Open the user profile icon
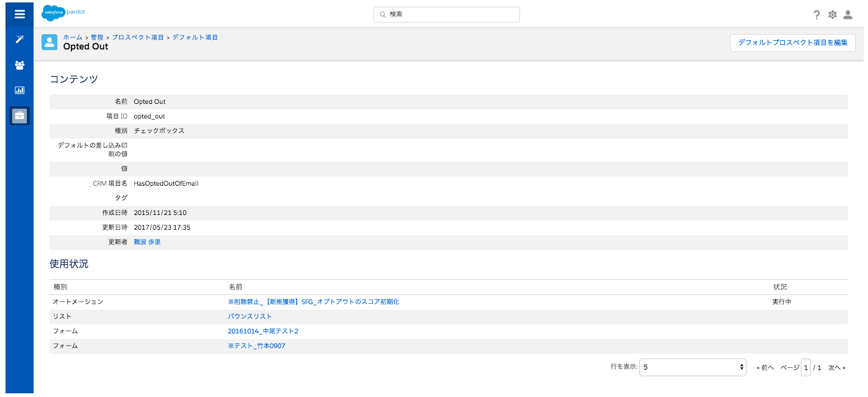868x397 pixels. click(x=848, y=15)
